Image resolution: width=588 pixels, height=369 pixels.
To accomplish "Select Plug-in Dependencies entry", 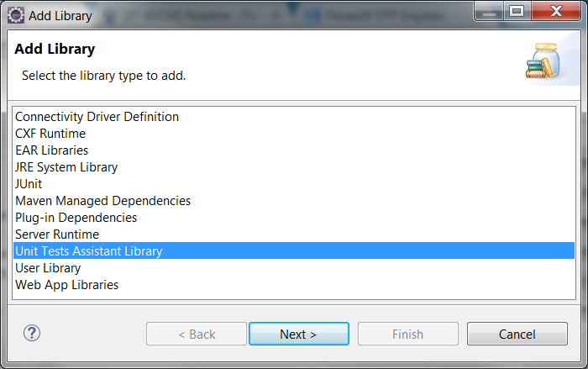I will 294,218.
